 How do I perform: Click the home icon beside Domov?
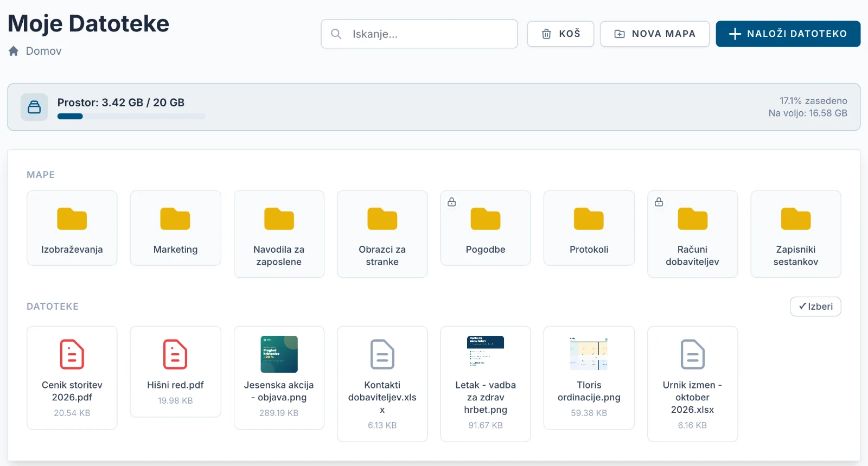click(x=14, y=51)
